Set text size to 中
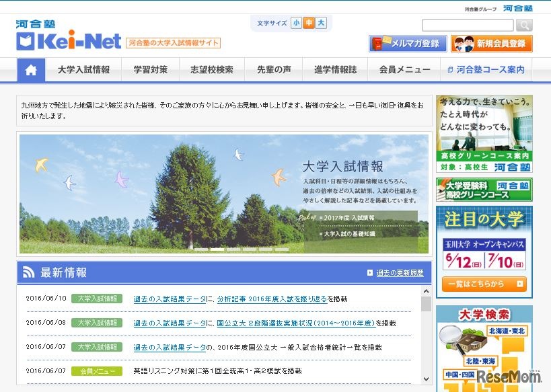The width and height of the screenshot is (551, 392). coord(309,23)
